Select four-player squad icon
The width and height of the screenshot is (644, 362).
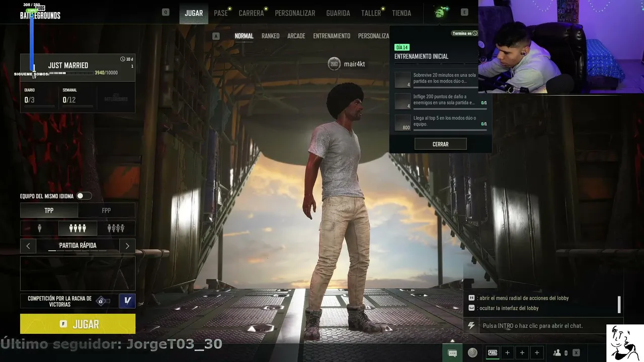[x=77, y=228]
